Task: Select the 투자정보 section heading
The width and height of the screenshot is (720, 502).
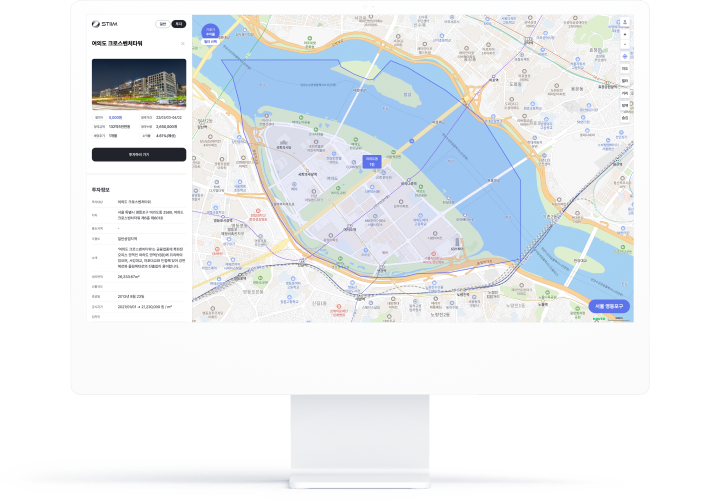Action: click(101, 190)
